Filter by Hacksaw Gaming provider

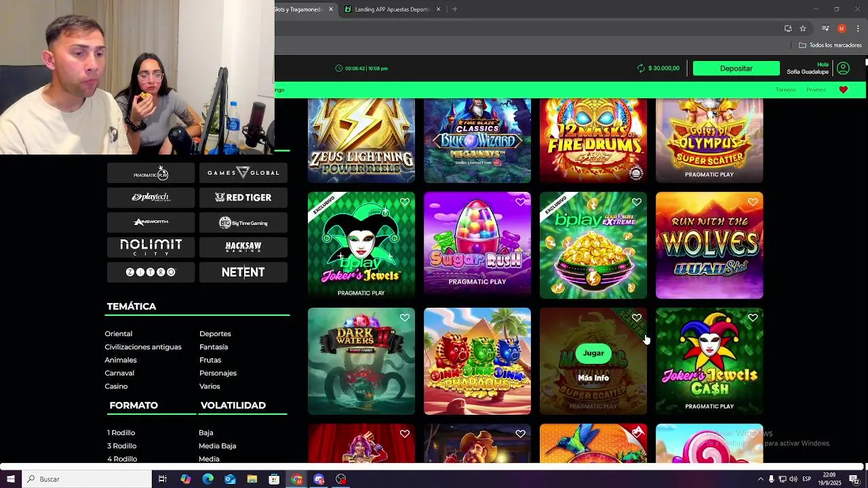243,247
